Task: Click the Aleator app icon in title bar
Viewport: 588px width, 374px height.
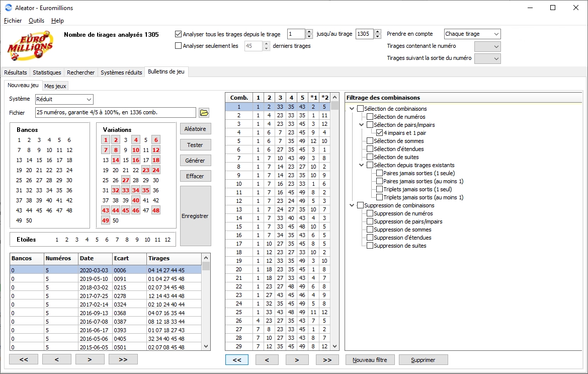Action: [x=8, y=8]
